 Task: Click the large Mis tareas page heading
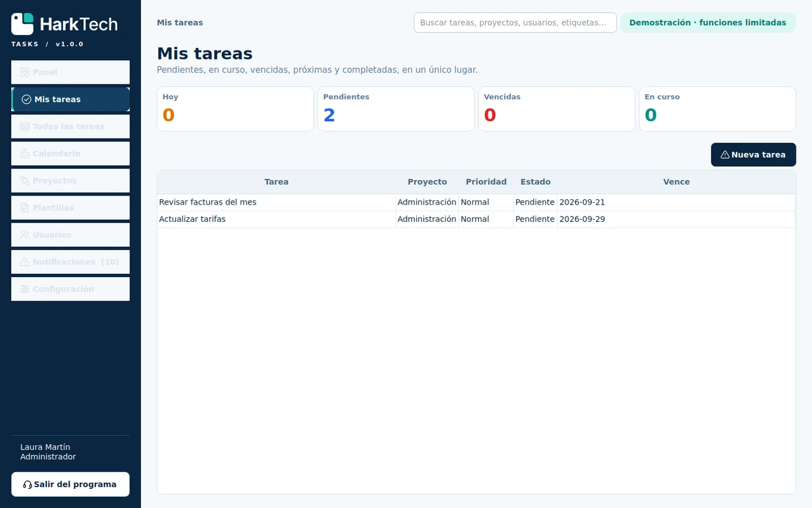tap(204, 53)
